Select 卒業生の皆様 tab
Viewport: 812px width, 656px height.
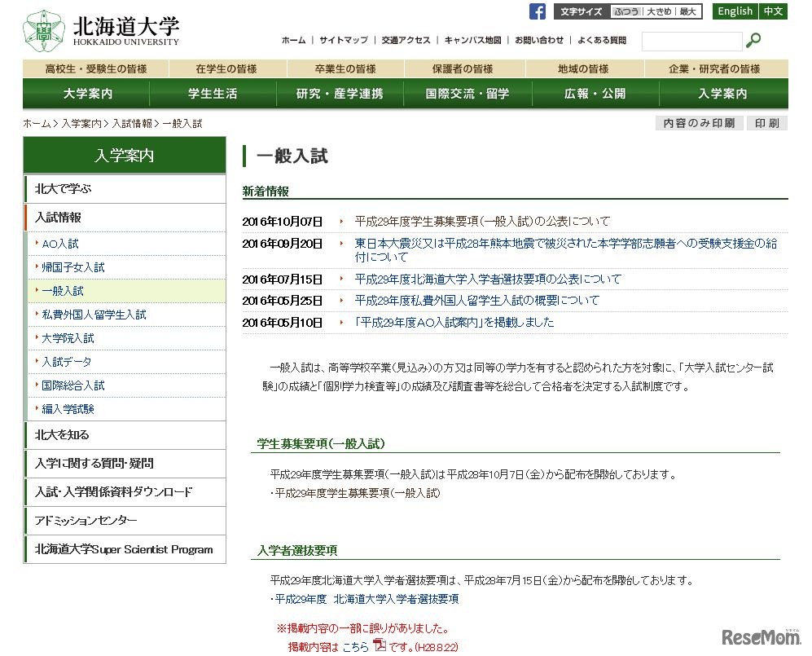coord(345,68)
